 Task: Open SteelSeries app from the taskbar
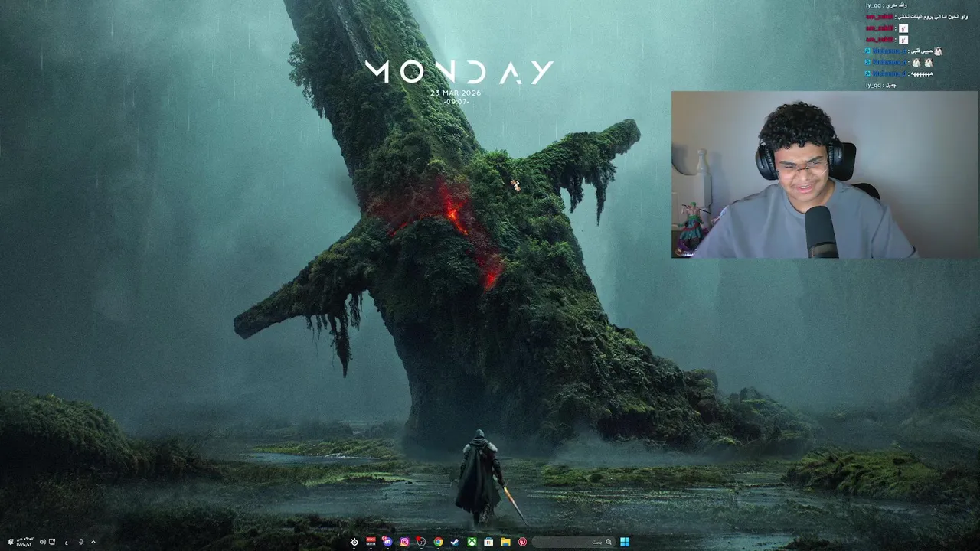[354, 542]
